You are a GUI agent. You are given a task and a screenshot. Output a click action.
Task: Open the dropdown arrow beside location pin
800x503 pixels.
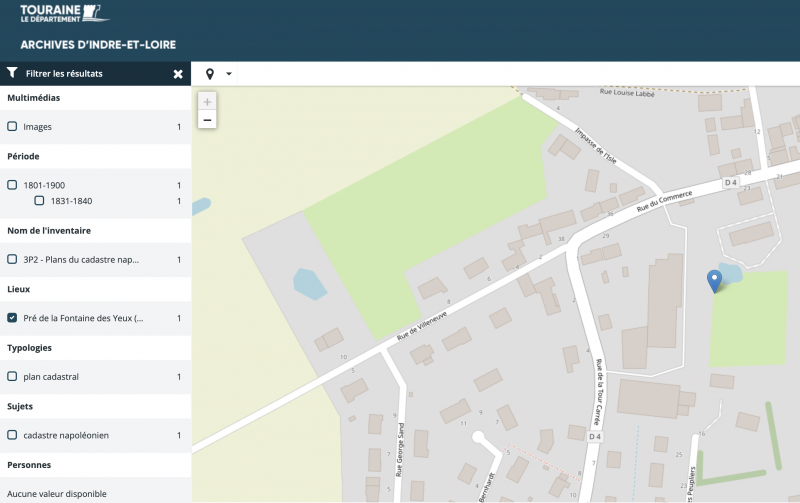pyautogui.click(x=229, y=74)
